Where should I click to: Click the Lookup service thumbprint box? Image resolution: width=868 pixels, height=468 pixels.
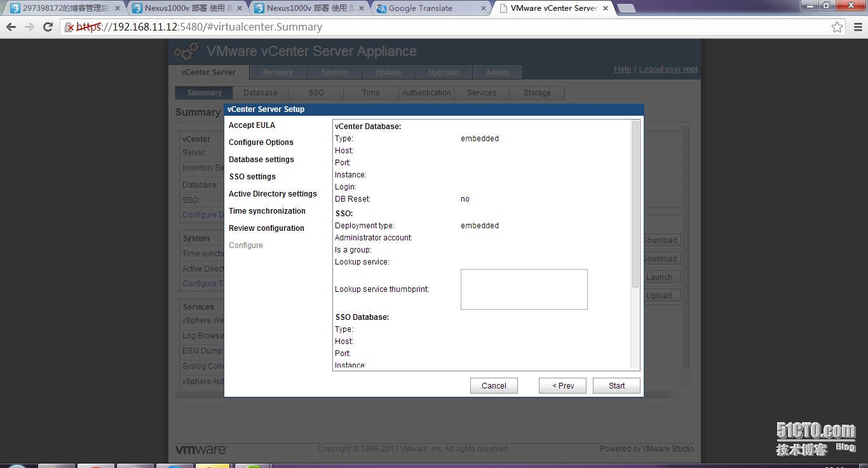point(524,289)
